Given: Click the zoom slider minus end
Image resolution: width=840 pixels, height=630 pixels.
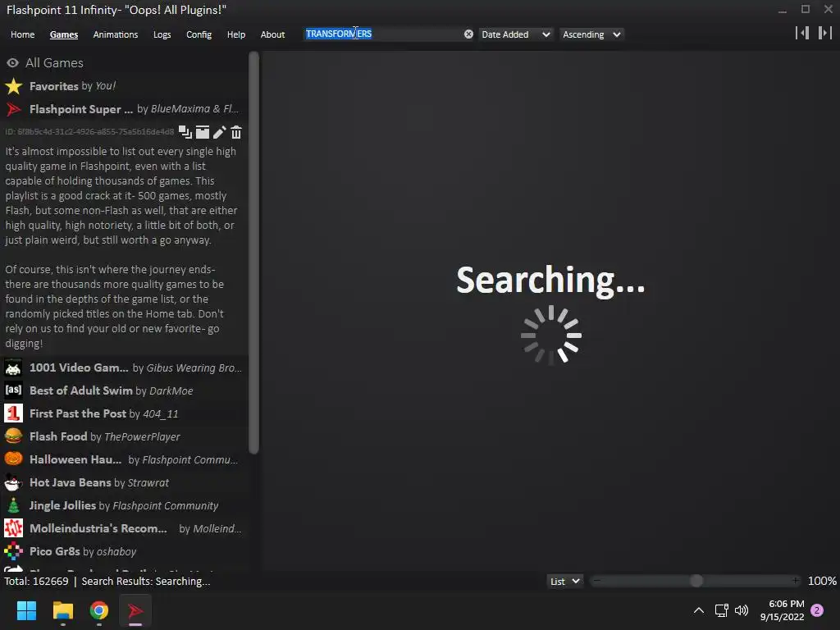Looking at the screenshot, I should click(597, 581).
